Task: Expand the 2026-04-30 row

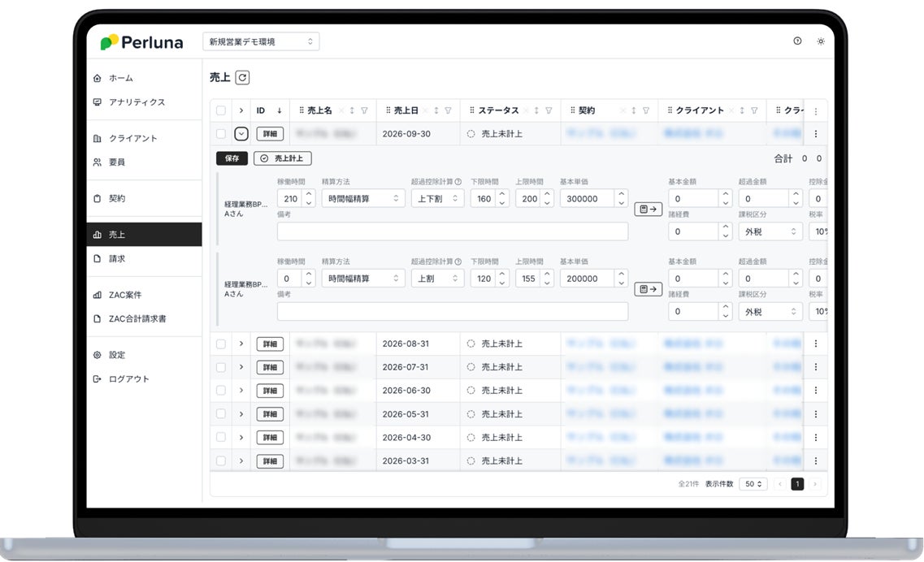Action: [241, 437]
